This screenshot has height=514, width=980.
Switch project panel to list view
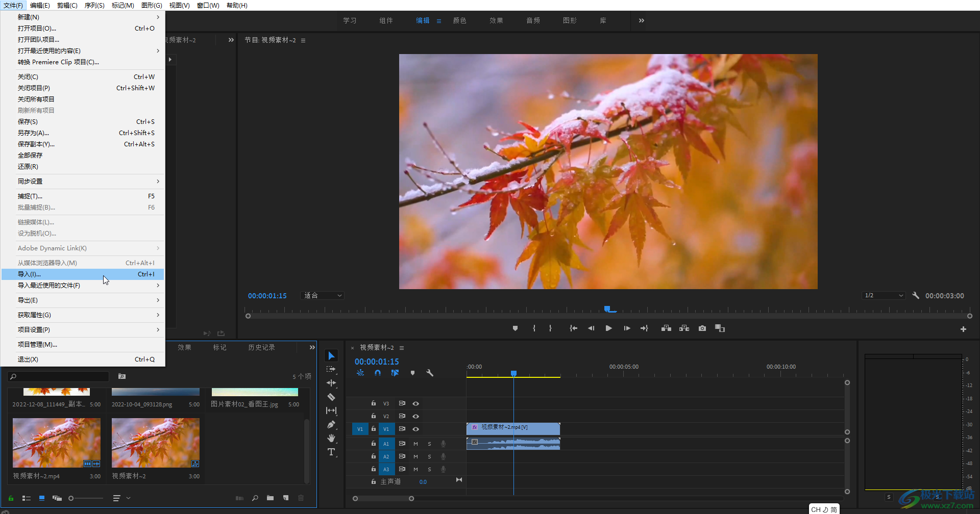pyautogui.click(x=27, y=498)
